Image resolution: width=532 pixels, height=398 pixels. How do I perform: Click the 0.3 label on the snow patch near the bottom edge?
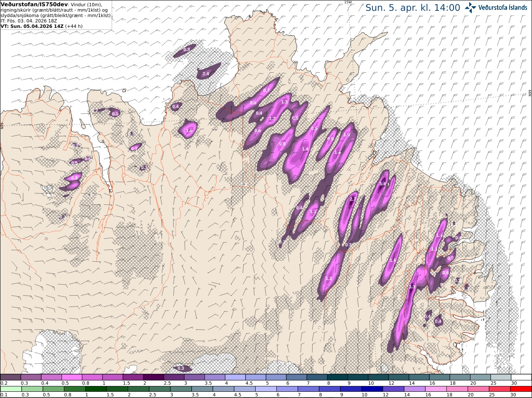point(181,368)
